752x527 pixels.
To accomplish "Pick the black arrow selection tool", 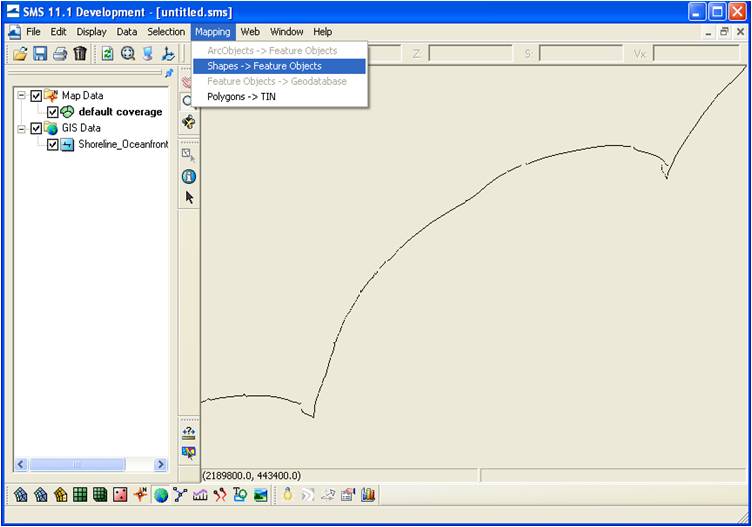I will tap(189, 198).
